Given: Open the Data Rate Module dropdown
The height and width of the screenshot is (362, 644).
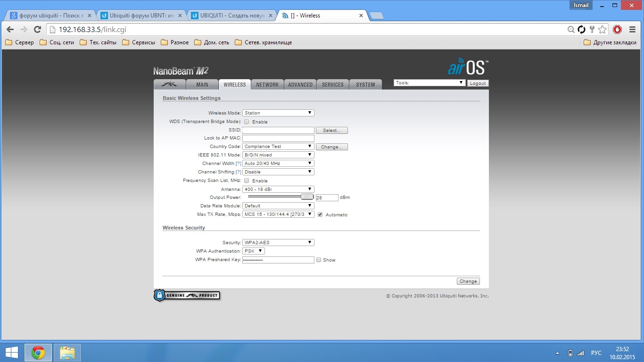Looking at the screenshot, I should coord(278,206).
